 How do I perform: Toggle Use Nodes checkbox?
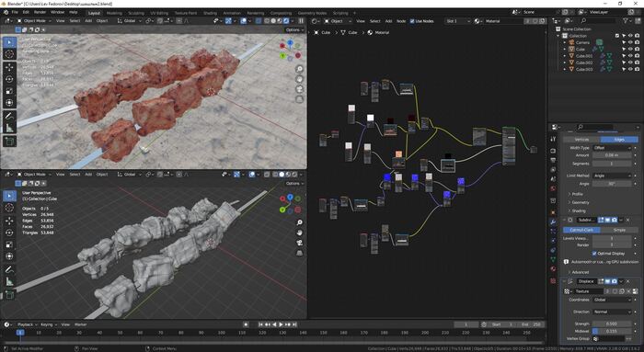click(x=412, y=21)
